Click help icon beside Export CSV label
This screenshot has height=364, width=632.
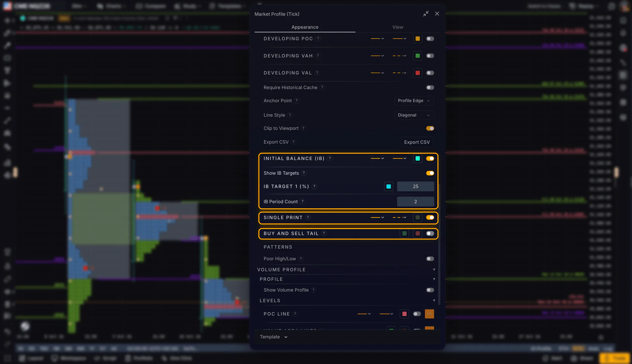coord(294,142)
